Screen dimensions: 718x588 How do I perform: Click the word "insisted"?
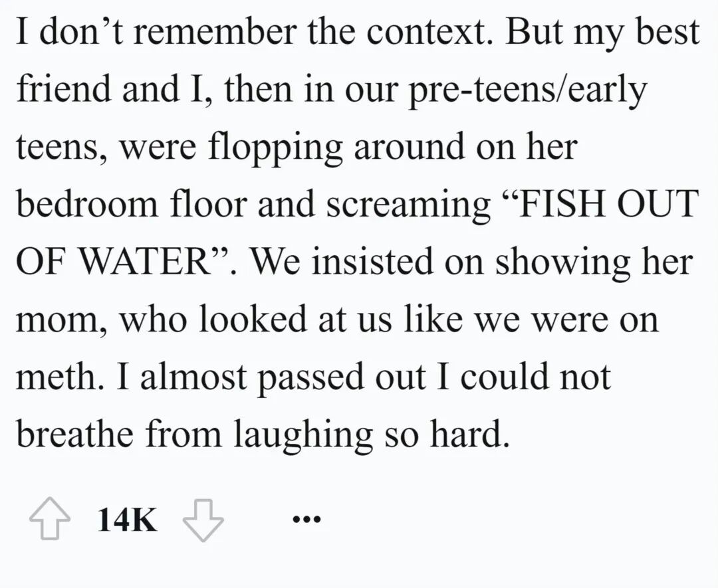pos(372,261)
